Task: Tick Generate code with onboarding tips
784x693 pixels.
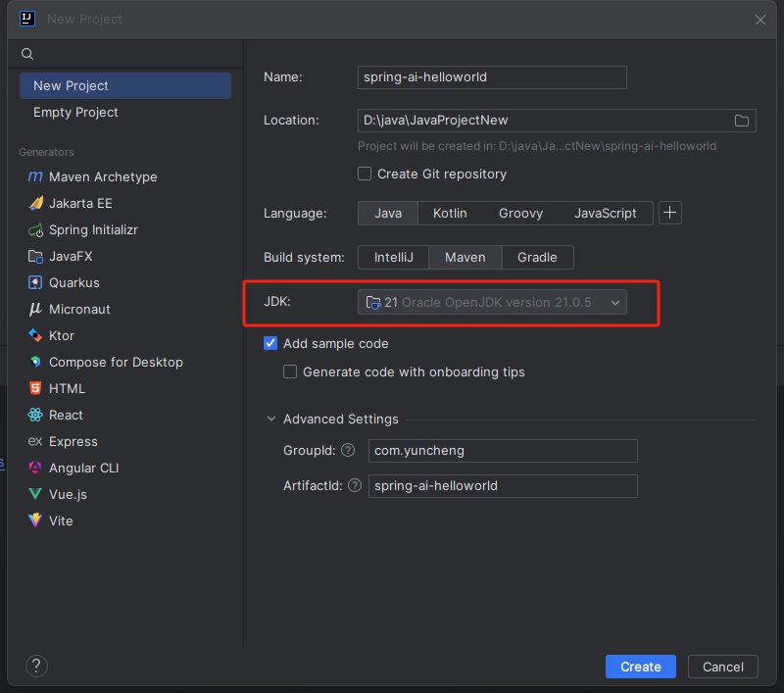Action: pyautogui.click(x=290, y=371)
